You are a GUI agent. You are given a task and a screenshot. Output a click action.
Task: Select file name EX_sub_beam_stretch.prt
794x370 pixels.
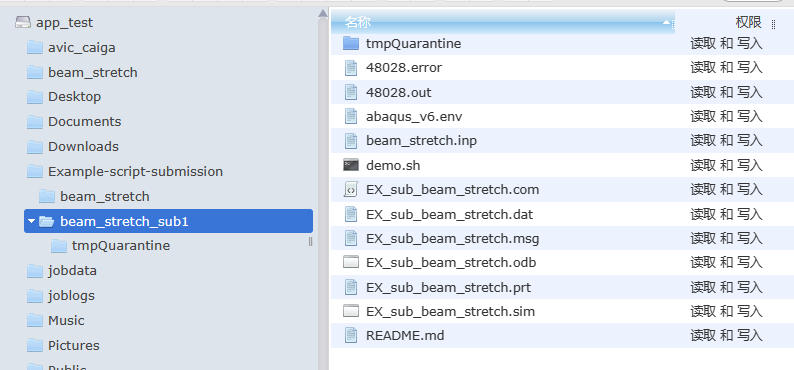(449, 287)
